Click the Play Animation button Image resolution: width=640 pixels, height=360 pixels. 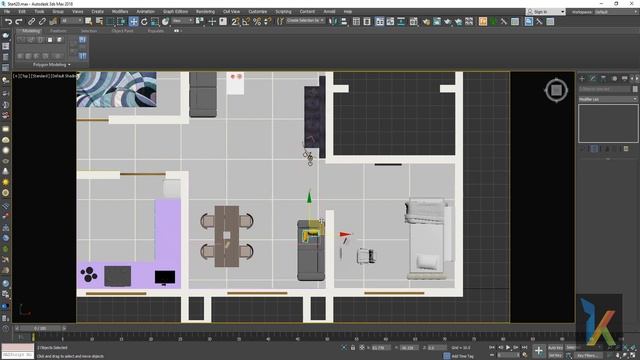coord(508,347)
